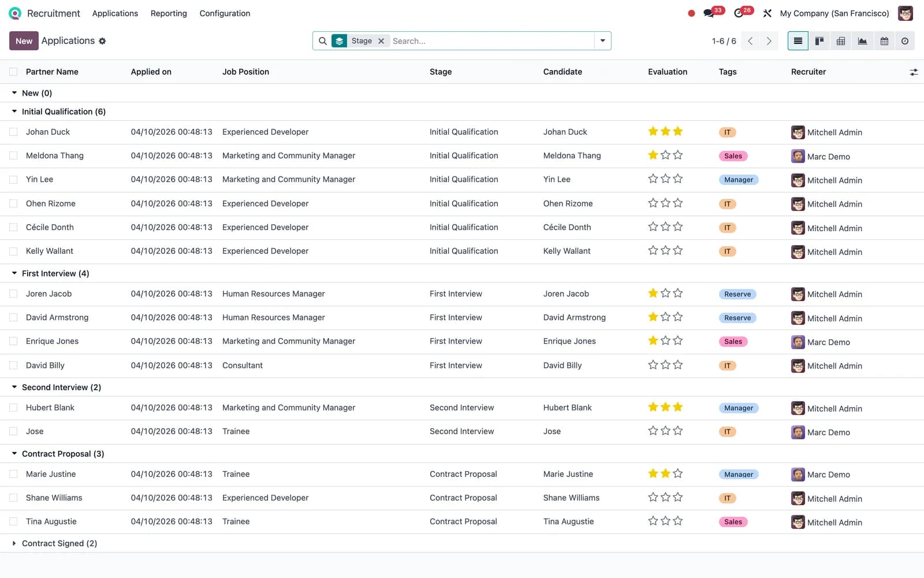Open the user avatar menu
The height and width of the screenshot is (578, 924).
point(906,13)
